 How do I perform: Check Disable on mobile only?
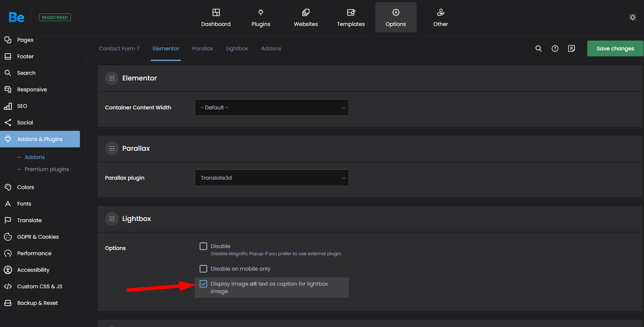tap(203, 269)
